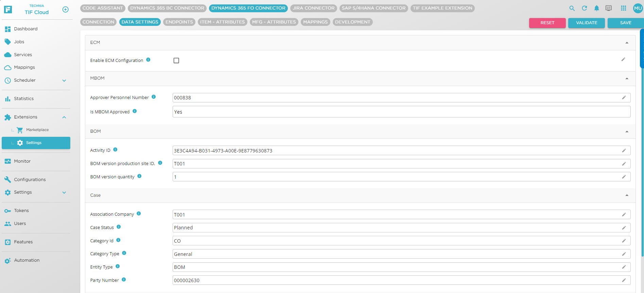Open the Mappings sub-tab
644x293 pixels.
click(x=315, y=22)
